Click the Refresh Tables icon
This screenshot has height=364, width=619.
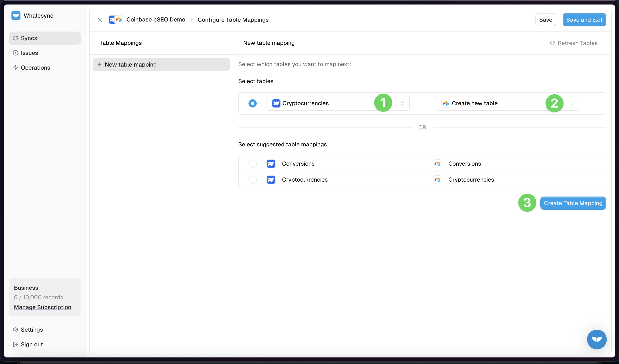click(552, 43)
